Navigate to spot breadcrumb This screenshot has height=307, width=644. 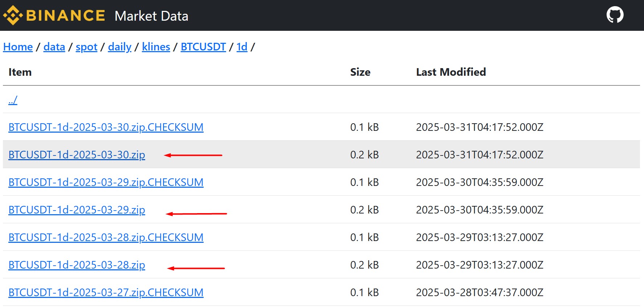(x=86, y=47)
